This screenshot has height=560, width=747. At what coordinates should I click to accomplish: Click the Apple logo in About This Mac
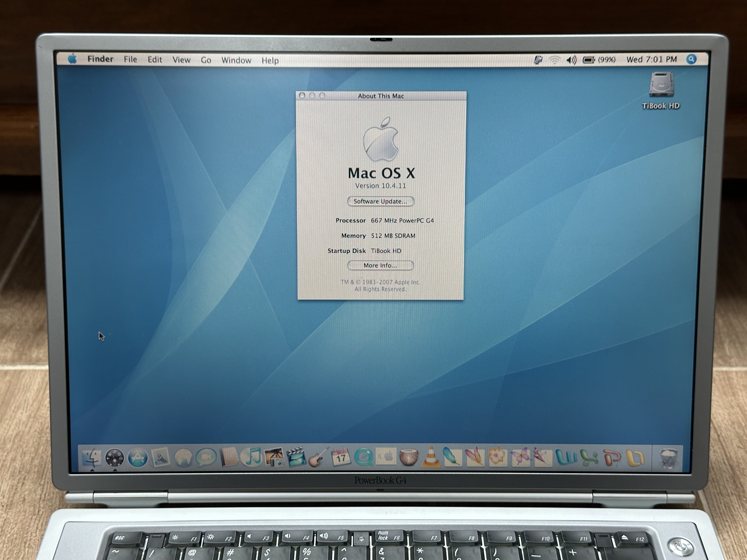point(381,139)
